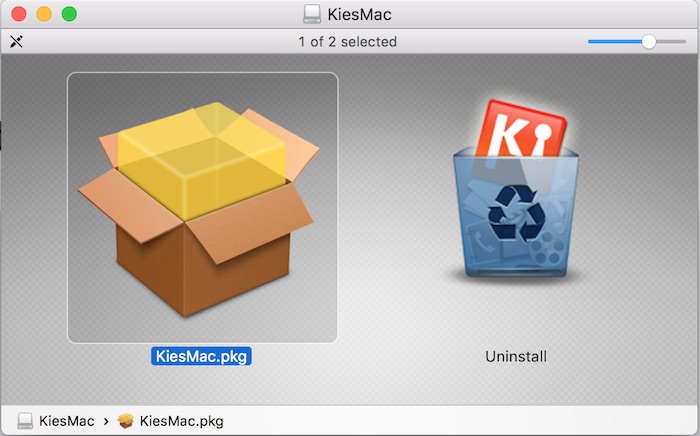The height and width of the screenshot is (436, 700).
Task: Click the disk icon in the window title
Action: click(312, 14)
